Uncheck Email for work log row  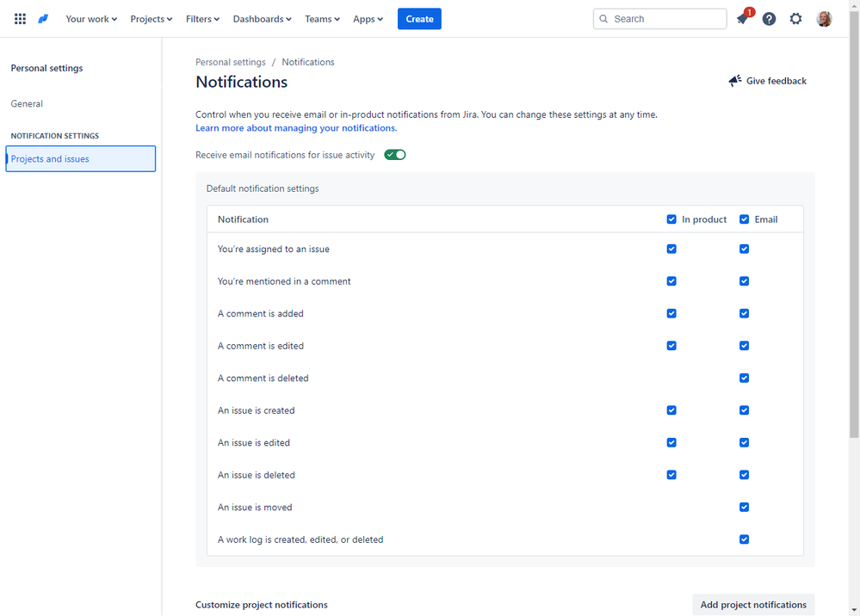744,539
